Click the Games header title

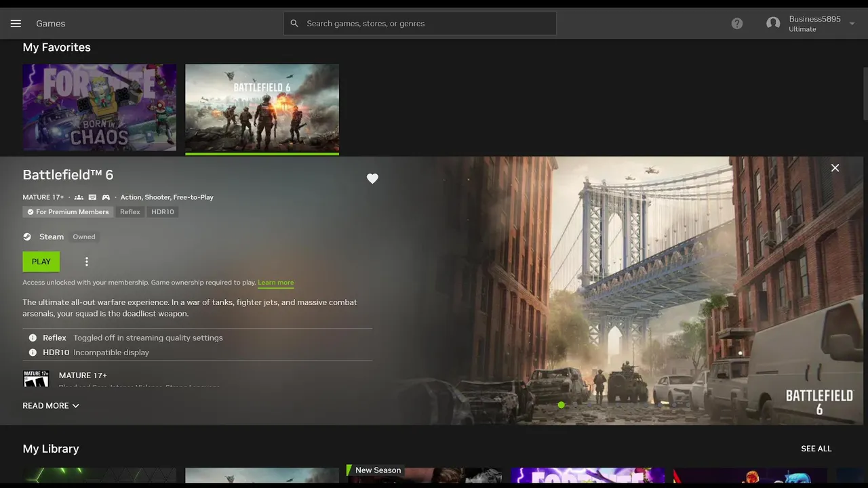[51, 23]
